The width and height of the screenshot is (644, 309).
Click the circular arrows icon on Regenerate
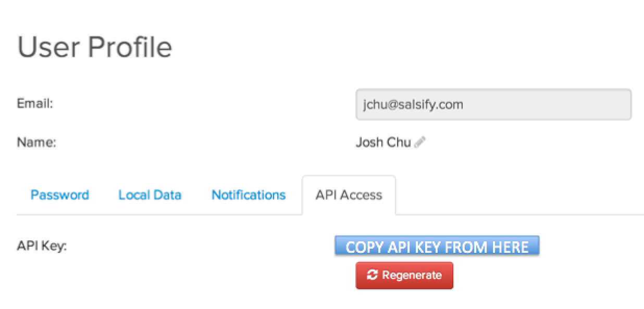coord(373,275)
